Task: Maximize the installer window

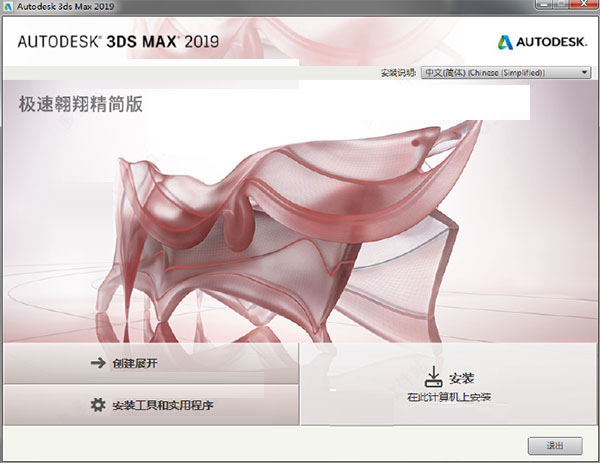Action: coord(561,5)
